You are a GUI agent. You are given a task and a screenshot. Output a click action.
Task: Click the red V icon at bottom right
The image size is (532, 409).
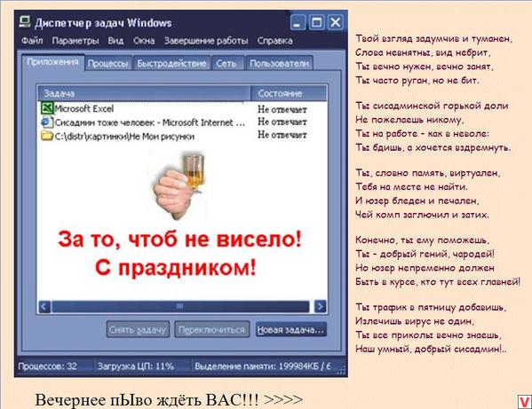click(525, 402)
